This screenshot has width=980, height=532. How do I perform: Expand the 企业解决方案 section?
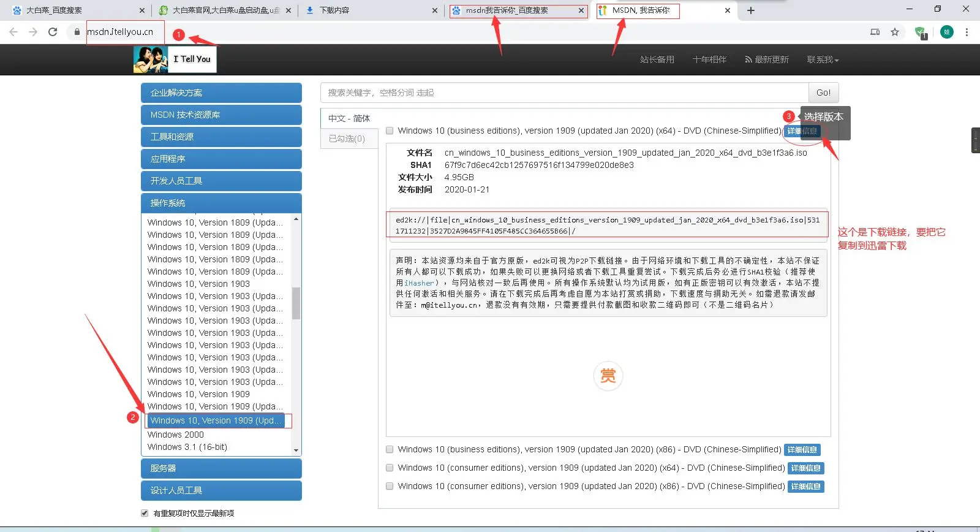[221, 93]
